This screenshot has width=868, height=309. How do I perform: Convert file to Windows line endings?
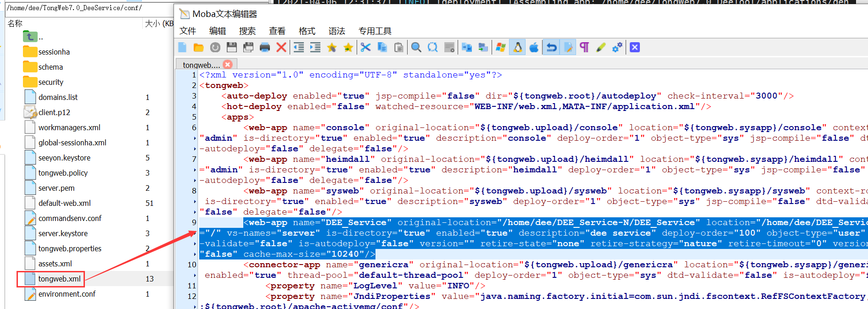[501, 48]
